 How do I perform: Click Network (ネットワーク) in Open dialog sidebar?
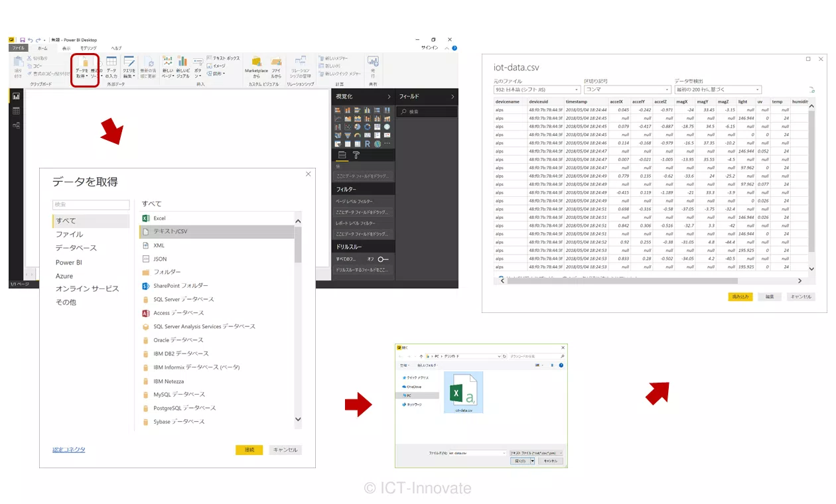[412, 404]
